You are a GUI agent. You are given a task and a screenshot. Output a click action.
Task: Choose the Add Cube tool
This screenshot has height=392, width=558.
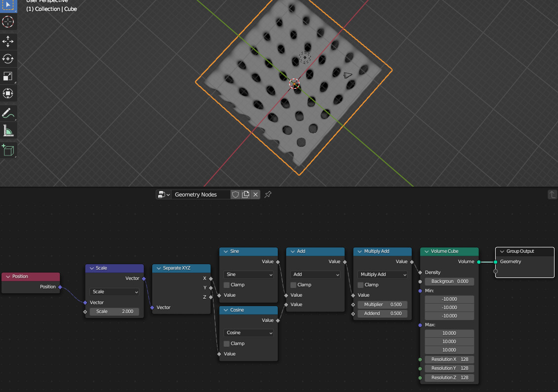click(9, 149)
